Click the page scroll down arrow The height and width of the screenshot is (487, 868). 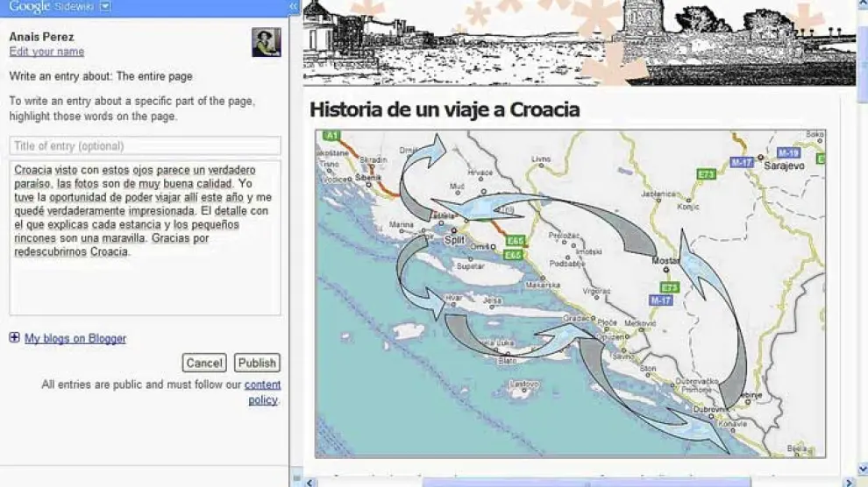(x=861, y=467)
